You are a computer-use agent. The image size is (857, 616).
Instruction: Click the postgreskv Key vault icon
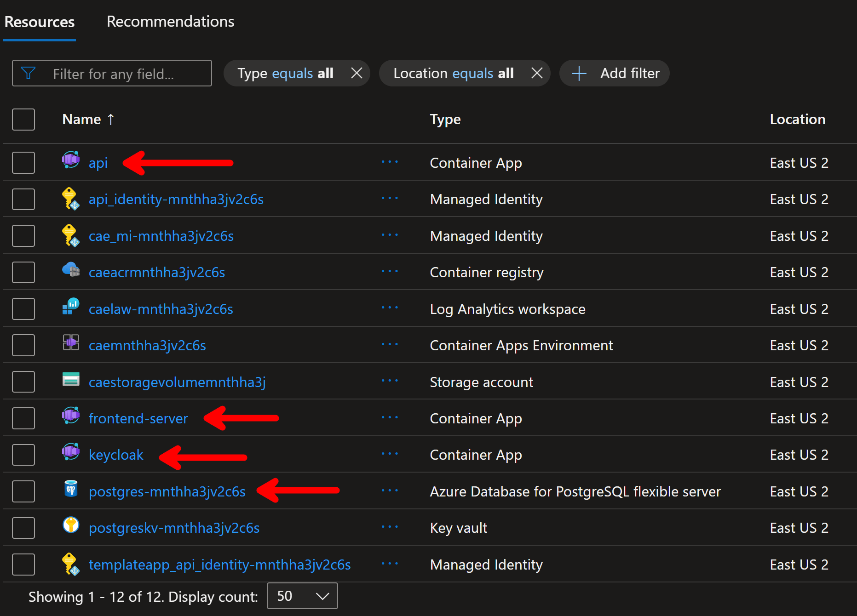(71, 526)
